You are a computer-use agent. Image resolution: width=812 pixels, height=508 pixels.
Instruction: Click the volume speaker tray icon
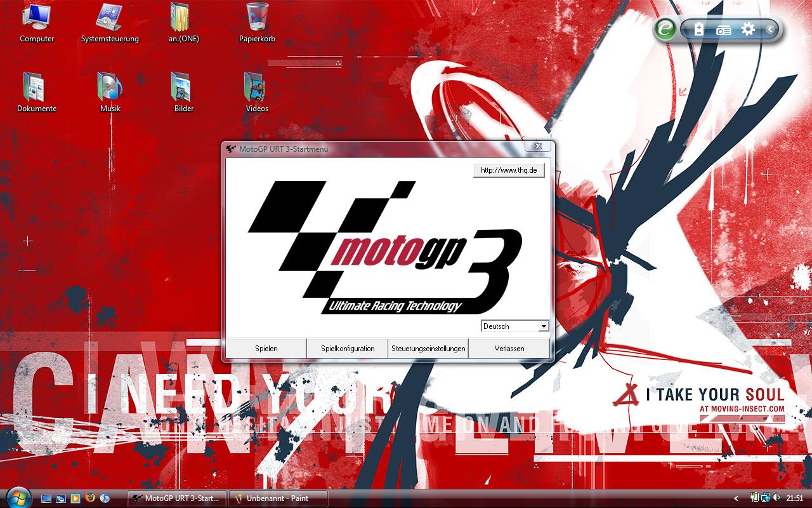pyautogui.click(x=775, y=498)
